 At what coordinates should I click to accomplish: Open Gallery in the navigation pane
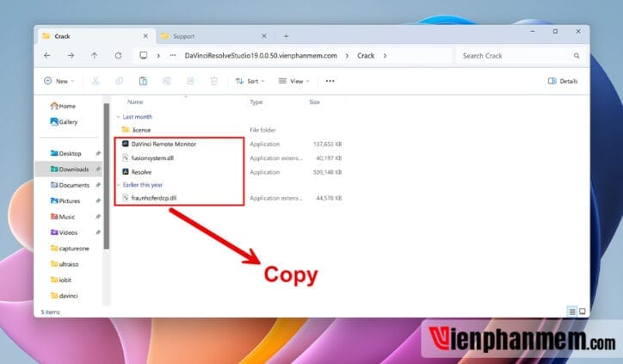[x=64, y=122]
